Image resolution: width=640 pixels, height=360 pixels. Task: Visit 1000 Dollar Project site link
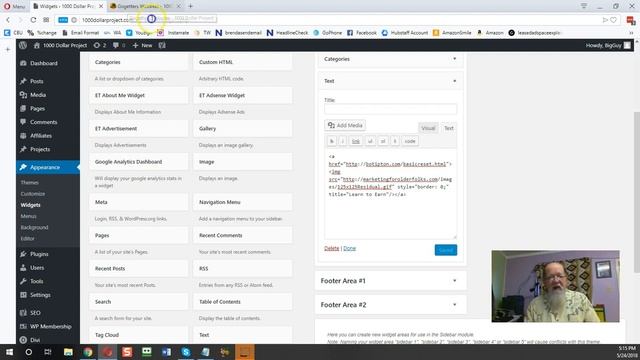point(60,45)
